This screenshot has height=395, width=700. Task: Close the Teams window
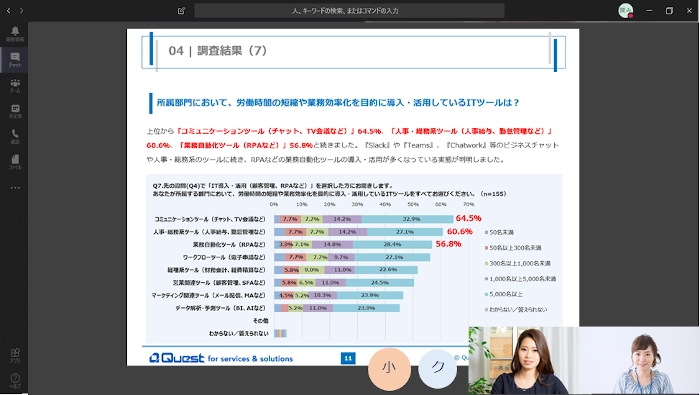pyautogui.click(x=689, y=10)
